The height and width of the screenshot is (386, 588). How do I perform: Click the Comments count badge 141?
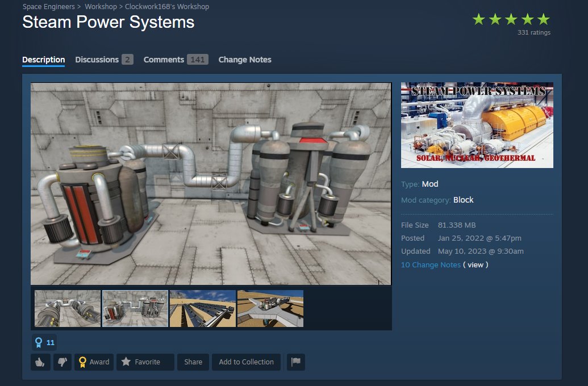(x=198, y=60)
